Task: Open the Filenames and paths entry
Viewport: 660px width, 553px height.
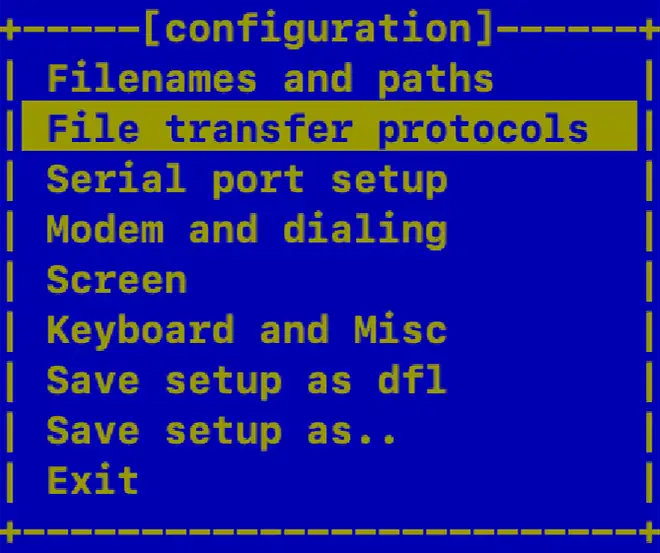Action: point(270,79)
